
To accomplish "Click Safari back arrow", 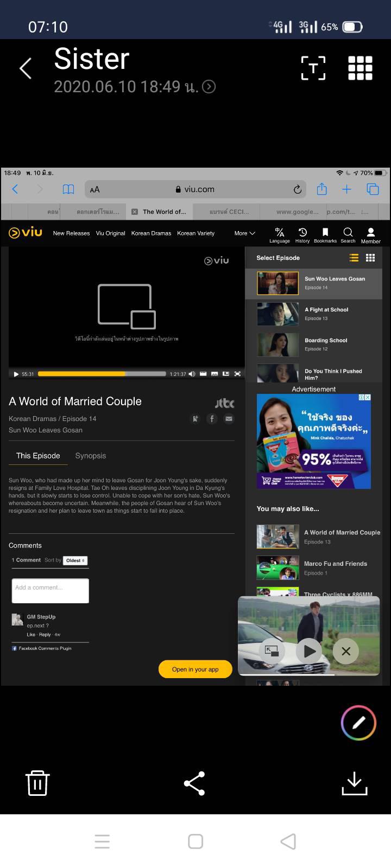I will point(15,189).
